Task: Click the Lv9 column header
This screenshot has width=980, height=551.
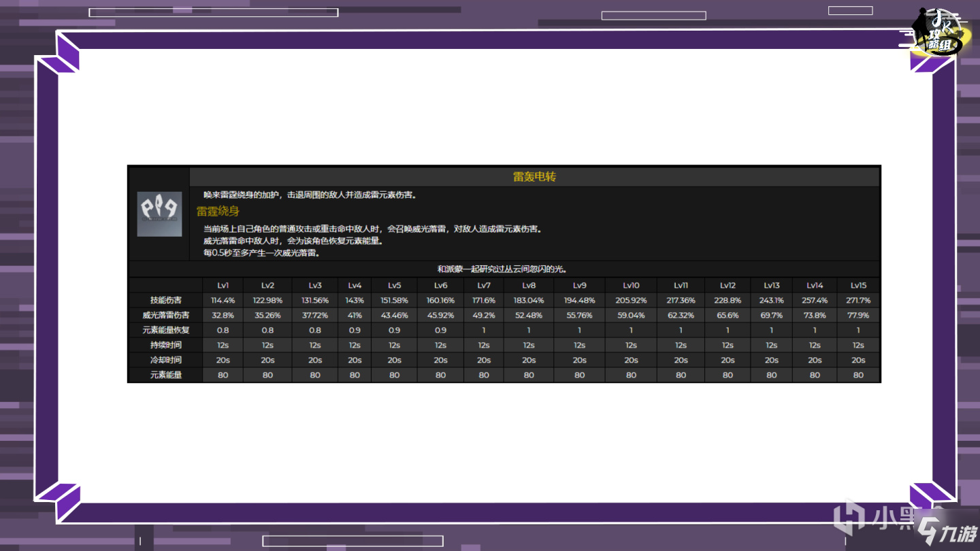Action: [579, 286]
